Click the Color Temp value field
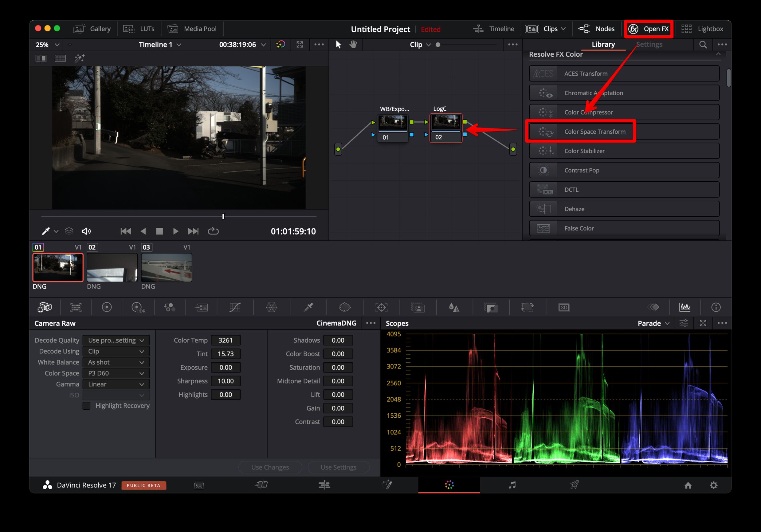The width and height of the screenshot is (761, 532). (226, 340)
